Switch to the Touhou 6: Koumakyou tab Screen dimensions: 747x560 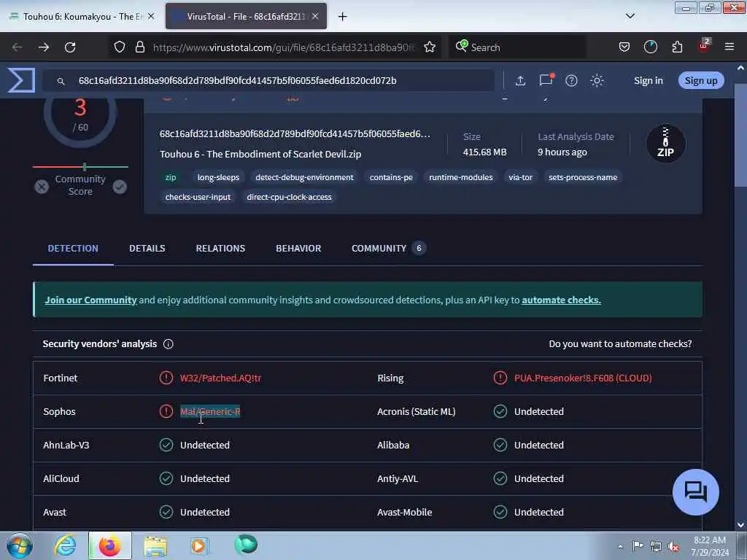[x=82, y=16]
